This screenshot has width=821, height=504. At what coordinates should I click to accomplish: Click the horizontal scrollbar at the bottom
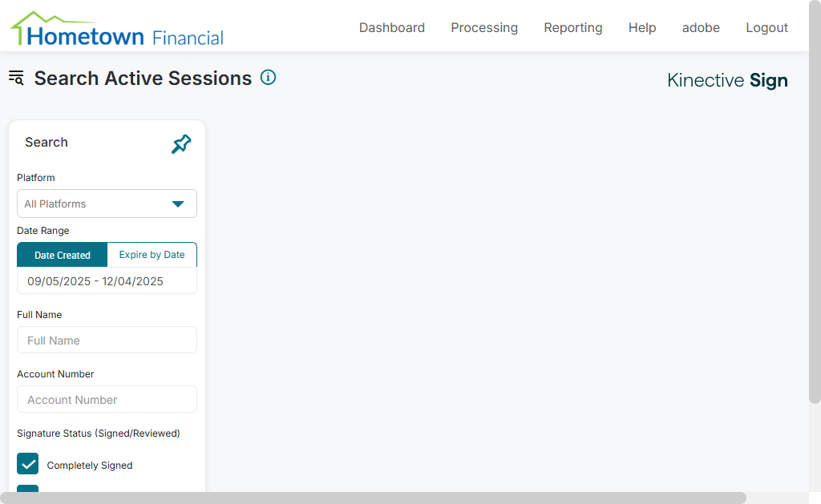(373, 498)
